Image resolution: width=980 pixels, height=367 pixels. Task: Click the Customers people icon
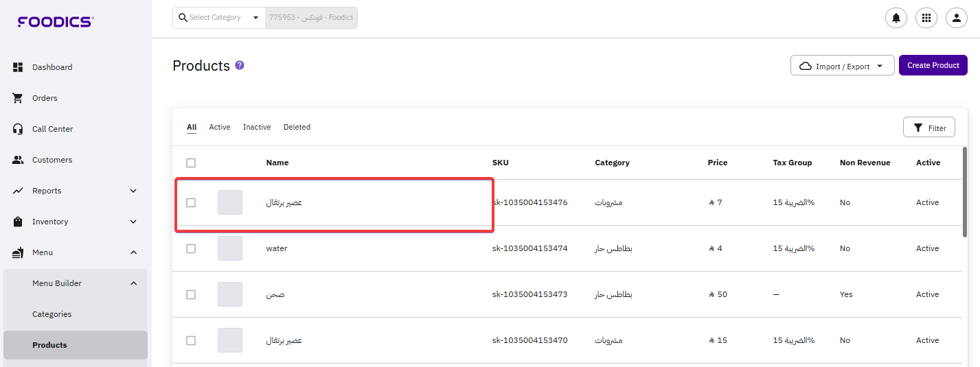[x=19, y=160]
